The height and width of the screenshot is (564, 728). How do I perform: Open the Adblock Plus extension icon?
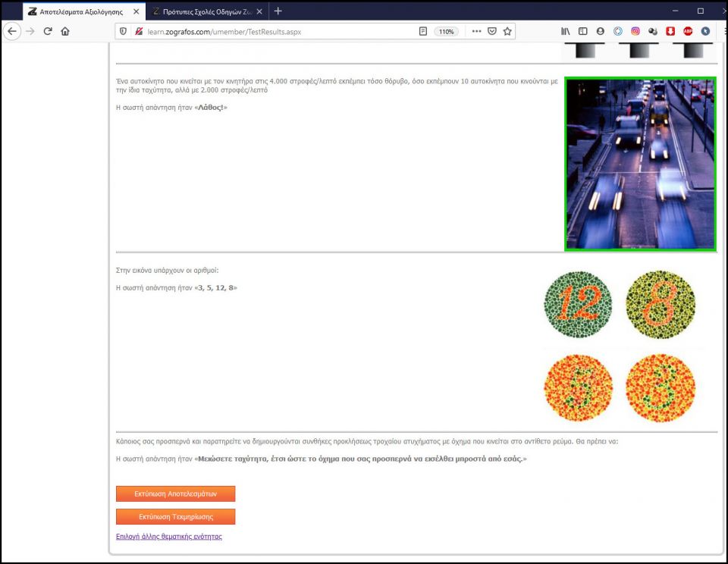pos(688,31)
